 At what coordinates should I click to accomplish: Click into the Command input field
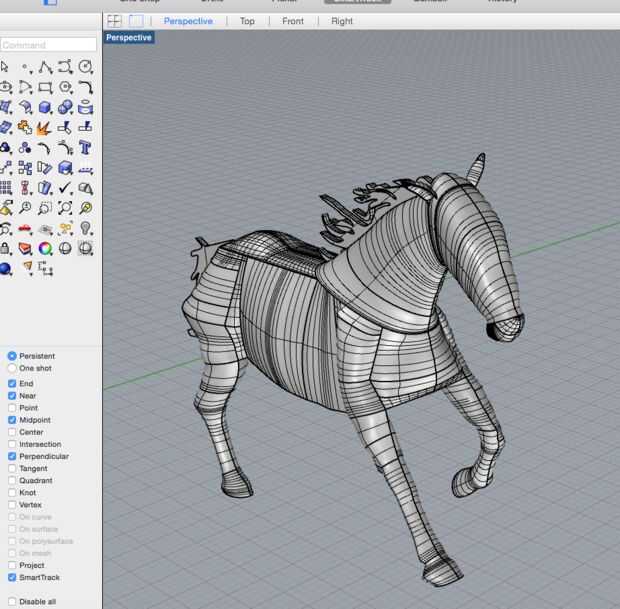[x=49, y=45]
